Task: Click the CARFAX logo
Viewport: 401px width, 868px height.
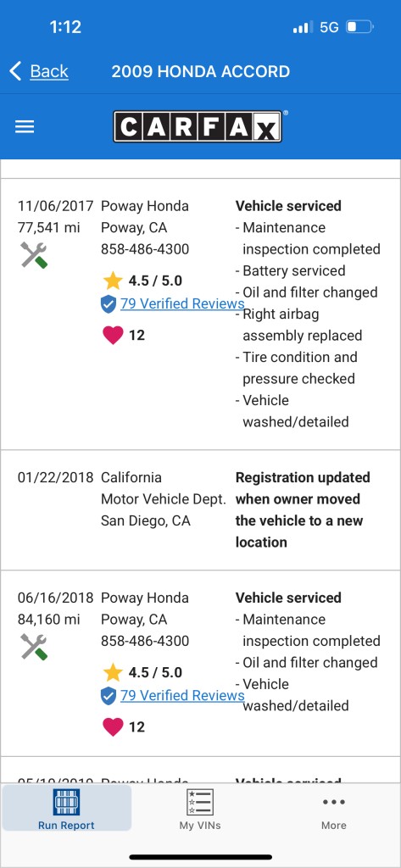Action: click(198, 126)
